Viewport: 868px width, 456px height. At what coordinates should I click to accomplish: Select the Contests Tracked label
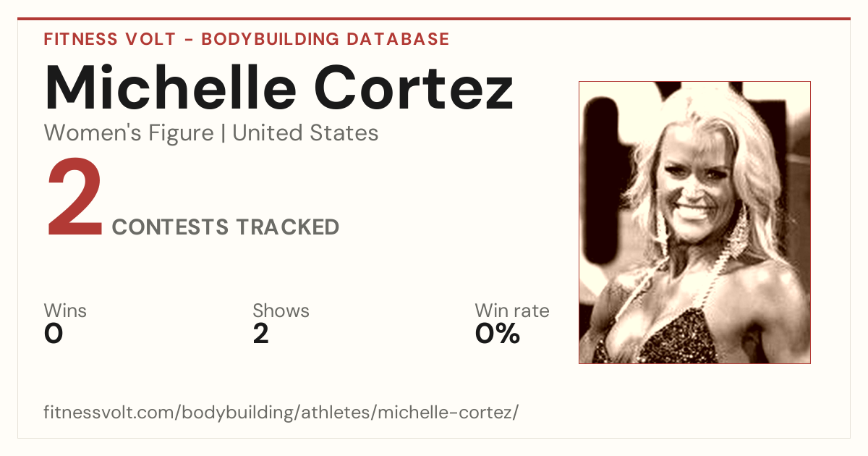pyautogui.click(x=226, y=227)
